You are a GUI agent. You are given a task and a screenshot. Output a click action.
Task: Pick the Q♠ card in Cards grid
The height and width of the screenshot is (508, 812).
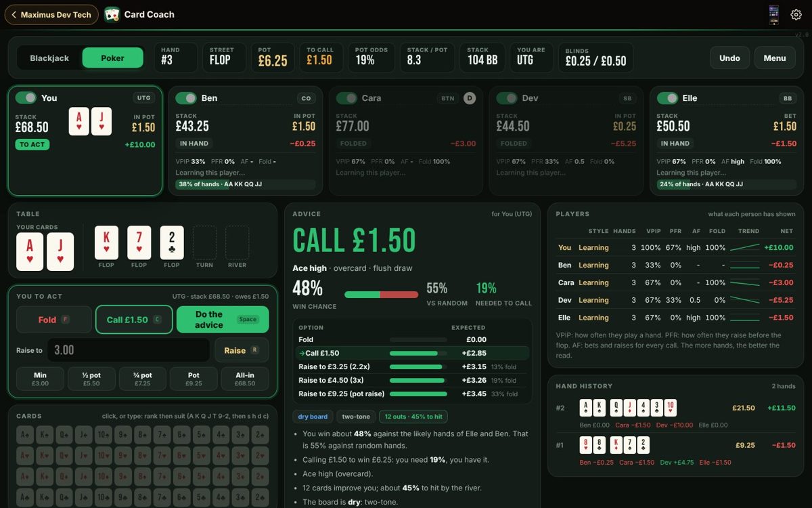point(64,435)
